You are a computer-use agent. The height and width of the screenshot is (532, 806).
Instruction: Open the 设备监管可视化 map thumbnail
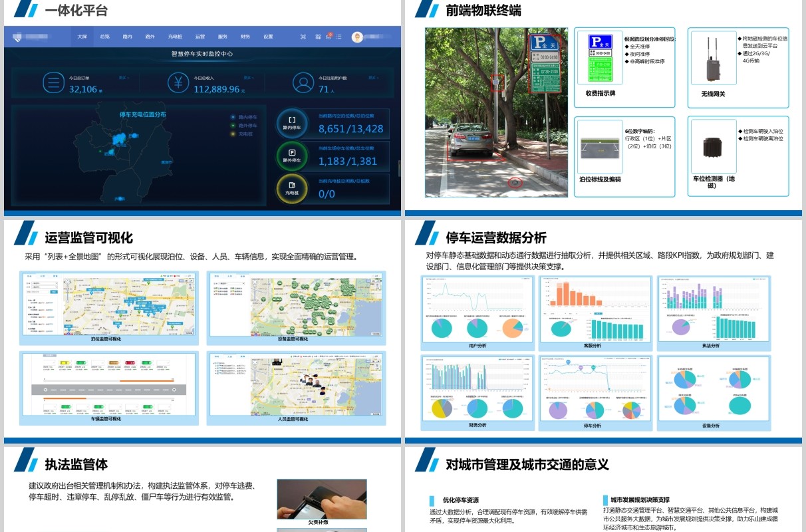point(296,304)
